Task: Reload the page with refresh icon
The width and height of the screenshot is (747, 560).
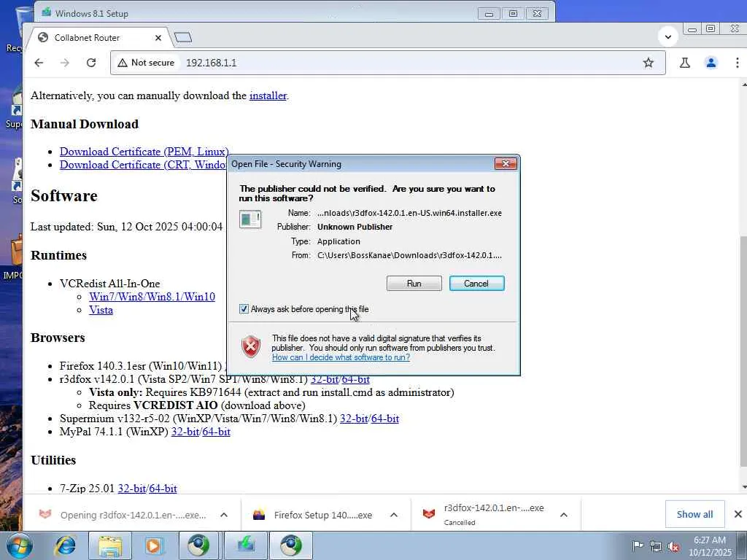Action: click(x=91, y=63)
